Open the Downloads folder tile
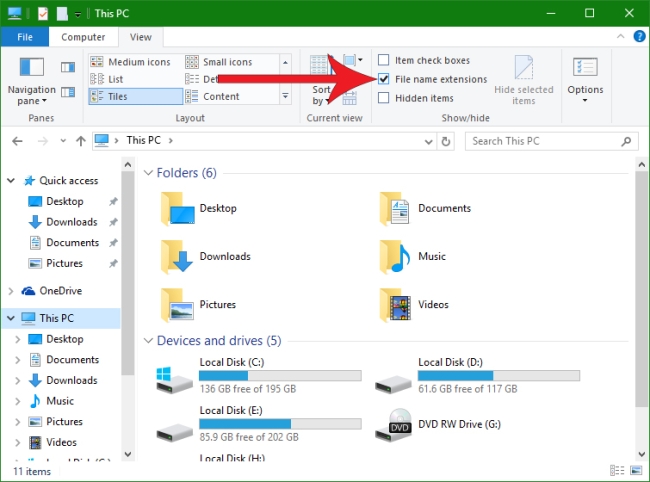Viewport: 650px width, 482px height. click(x=206, y=257)
